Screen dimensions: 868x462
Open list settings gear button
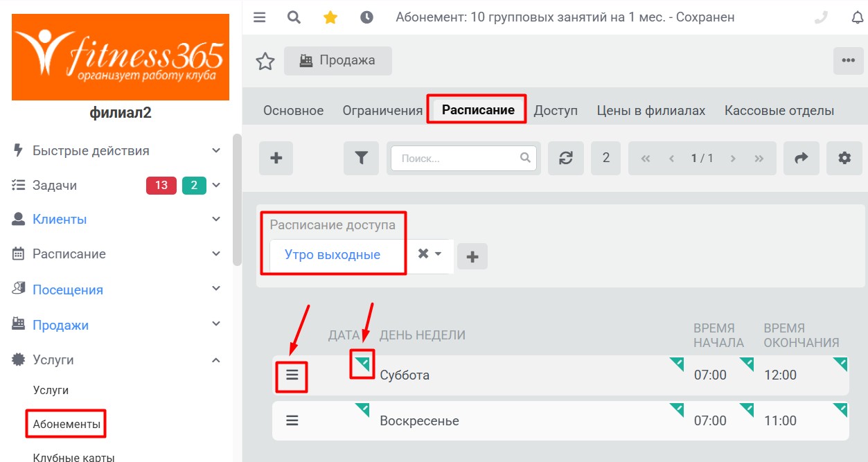point(844,158)
